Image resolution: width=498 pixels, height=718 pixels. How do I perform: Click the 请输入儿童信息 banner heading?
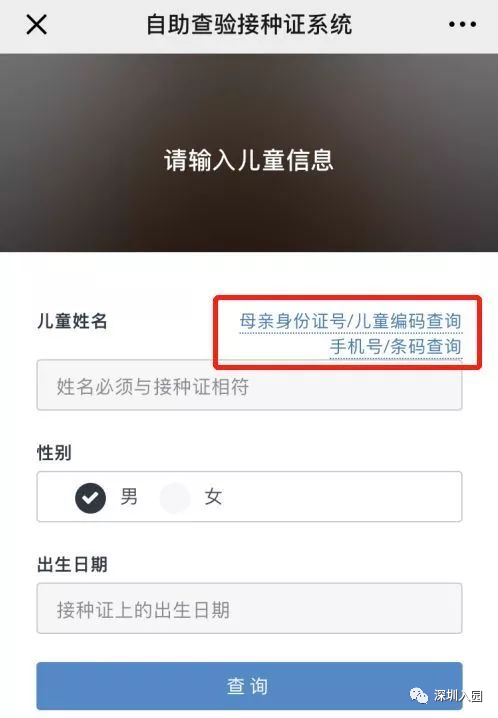click(249, 160)
